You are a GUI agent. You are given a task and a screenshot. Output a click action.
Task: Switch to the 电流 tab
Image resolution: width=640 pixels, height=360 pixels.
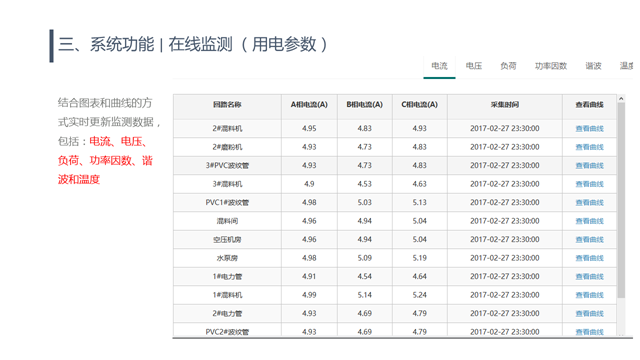[x=439, y=66]
